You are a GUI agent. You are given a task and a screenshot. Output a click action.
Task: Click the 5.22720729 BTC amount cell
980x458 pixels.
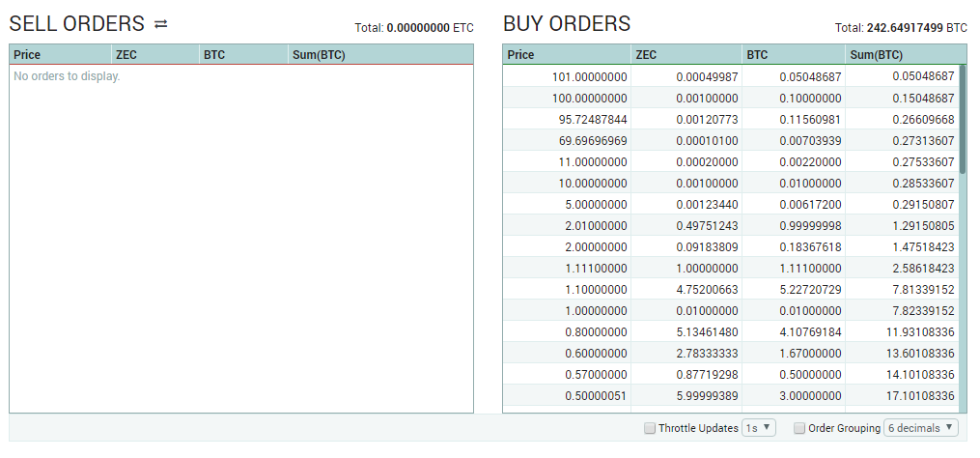point(794,289)
